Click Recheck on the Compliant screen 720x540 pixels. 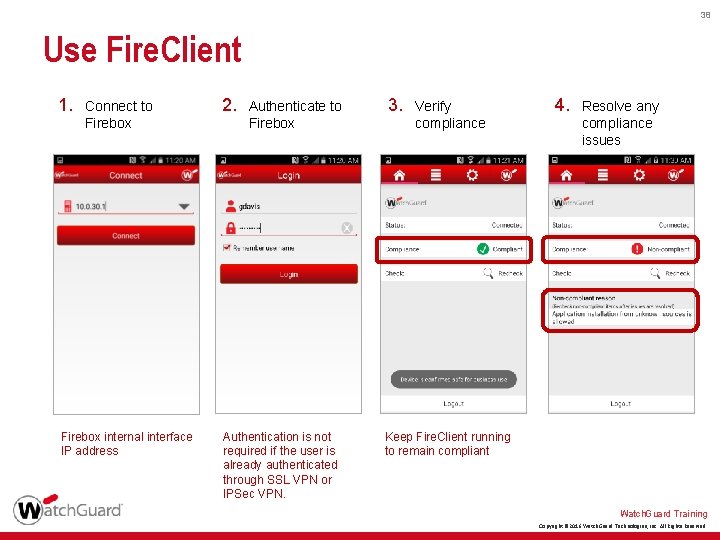pos(511,273)
